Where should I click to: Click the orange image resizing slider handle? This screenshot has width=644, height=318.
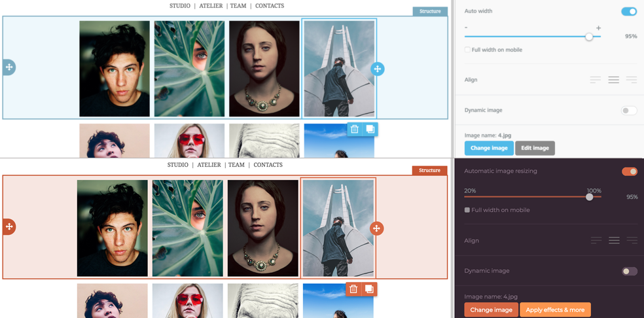[590, 197]
